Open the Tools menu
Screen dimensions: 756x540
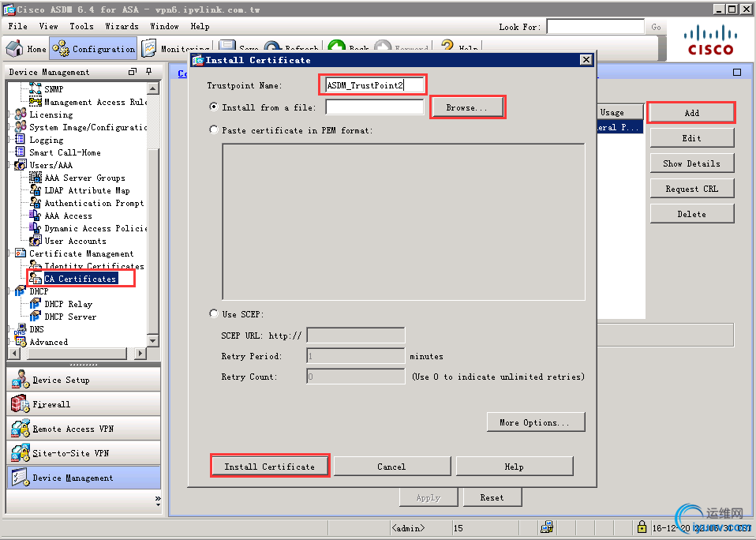click(x=81, y=26)
